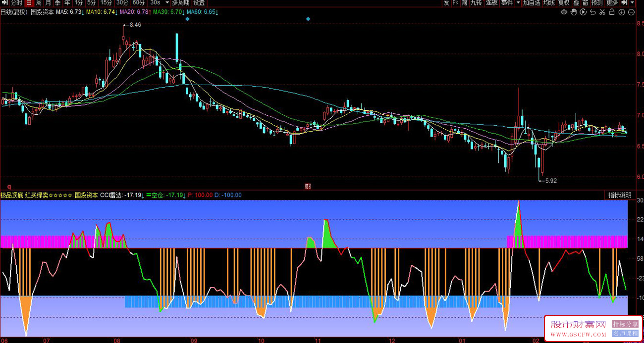Select the 日 daily period tab
Viewport: 644px width, 343px height.
(29, 2)
